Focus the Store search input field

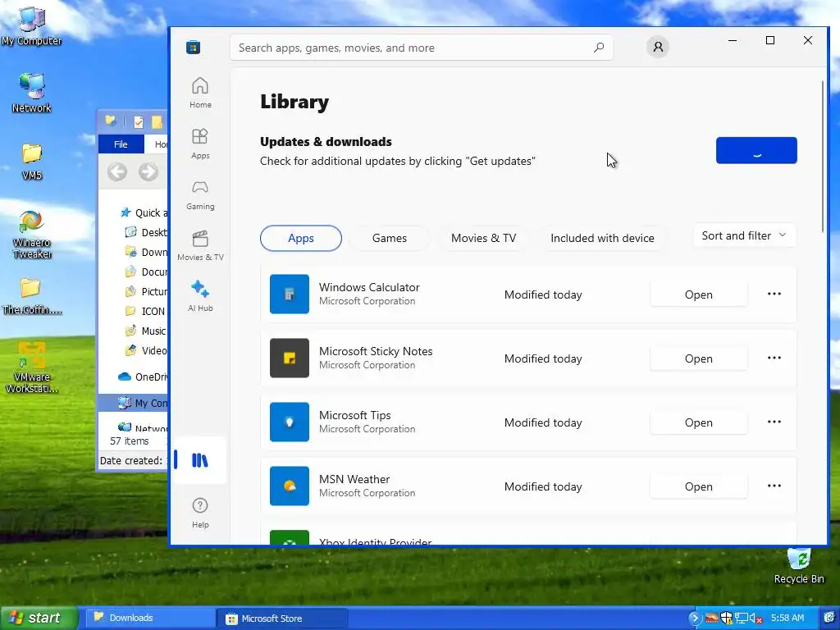(413, 48)
